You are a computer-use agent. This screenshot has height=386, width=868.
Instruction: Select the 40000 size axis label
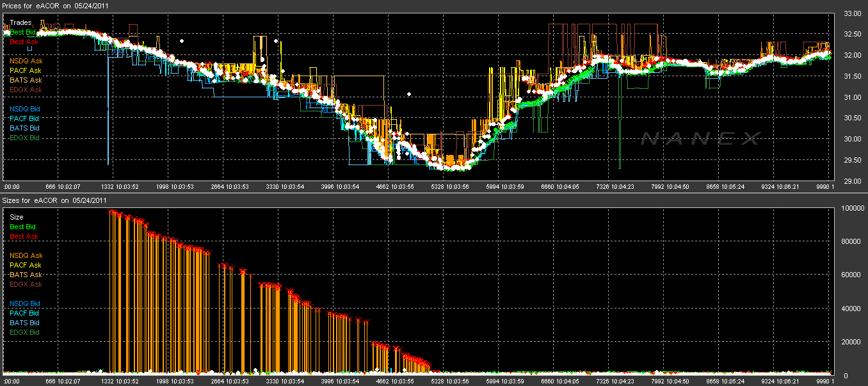click(x=853, y=309)
